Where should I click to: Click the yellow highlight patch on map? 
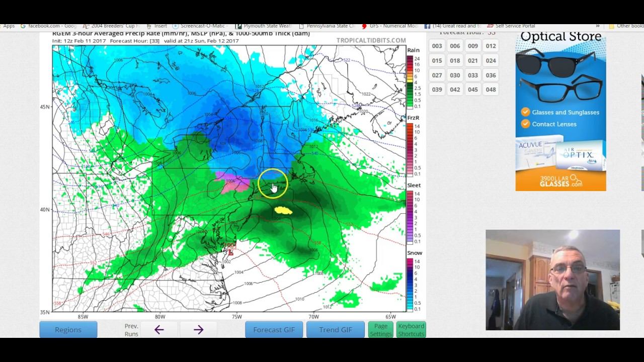[284, 211]
